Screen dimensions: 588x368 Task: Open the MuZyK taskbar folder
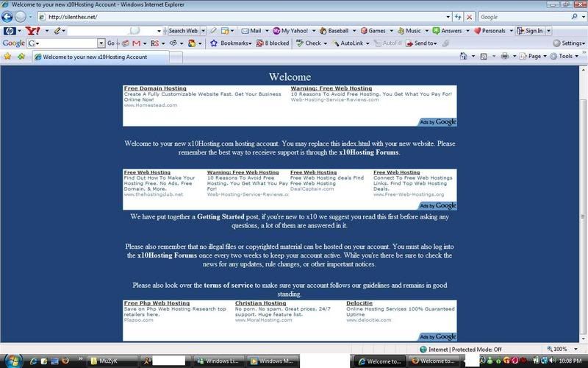113,361
